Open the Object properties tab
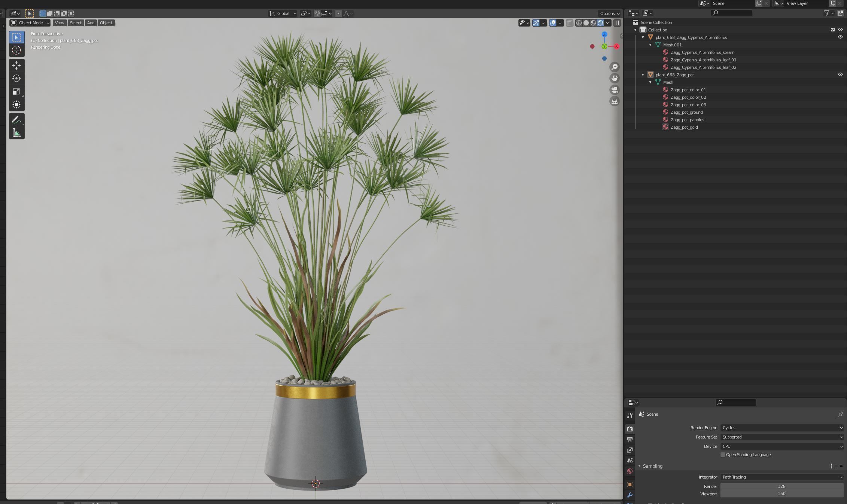 point(630,485)
